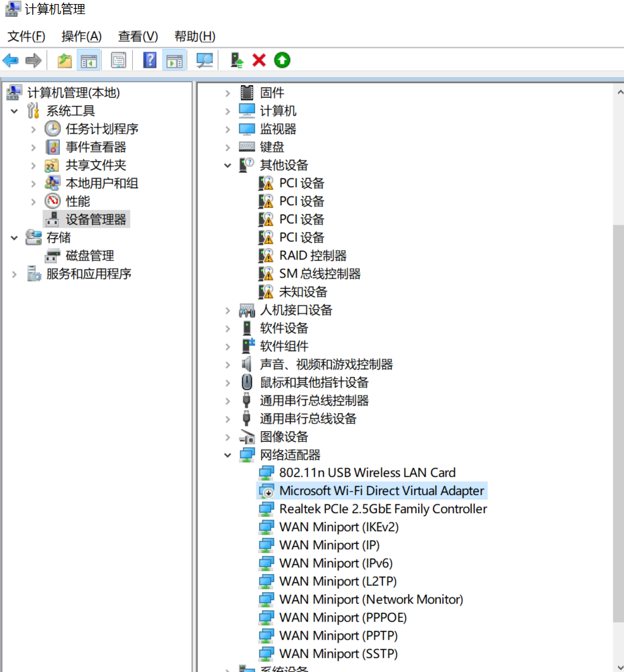This screenshot has height=672, width=624.
Task: Click the green arrow enable device icon
Action: [x=282, y=60]
